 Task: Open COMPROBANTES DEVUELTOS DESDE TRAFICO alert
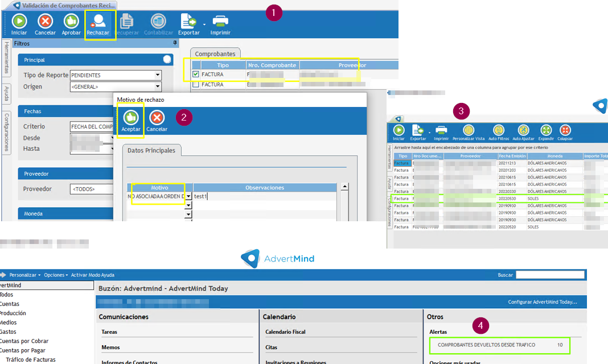[500, 345]
